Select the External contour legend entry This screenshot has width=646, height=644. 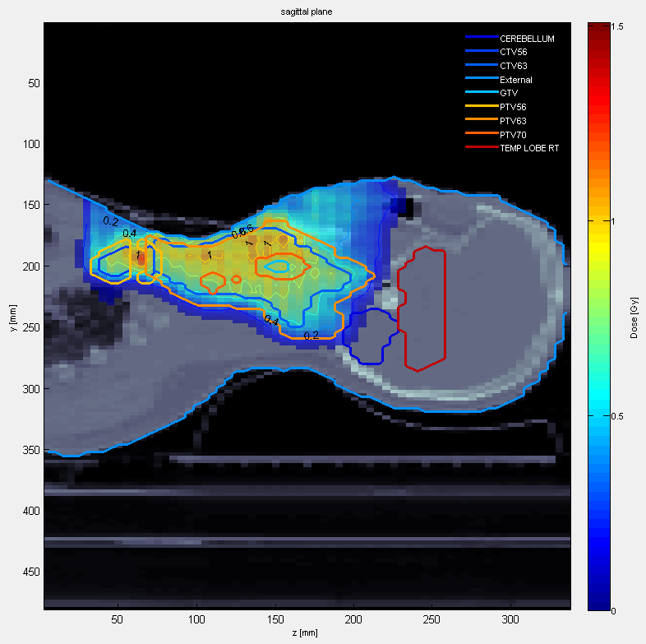pos(515,80)
